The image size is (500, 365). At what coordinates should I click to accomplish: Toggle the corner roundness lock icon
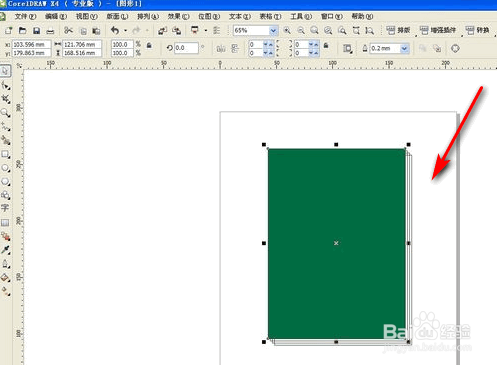pos(326,45)
